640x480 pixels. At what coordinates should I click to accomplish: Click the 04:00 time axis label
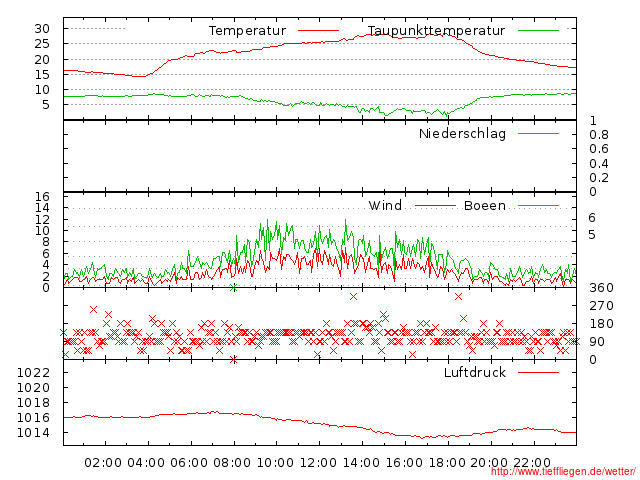146,463
